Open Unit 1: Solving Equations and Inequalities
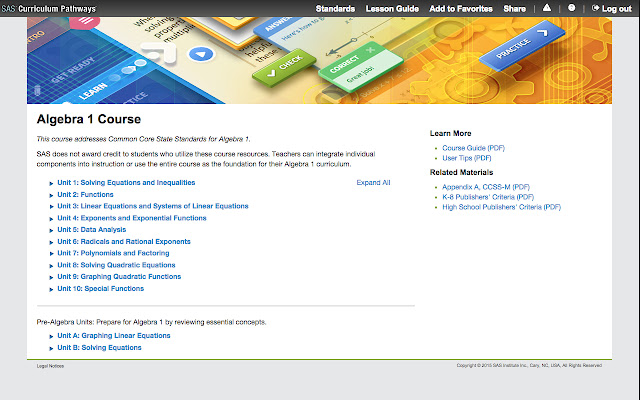 coord(126,182)
